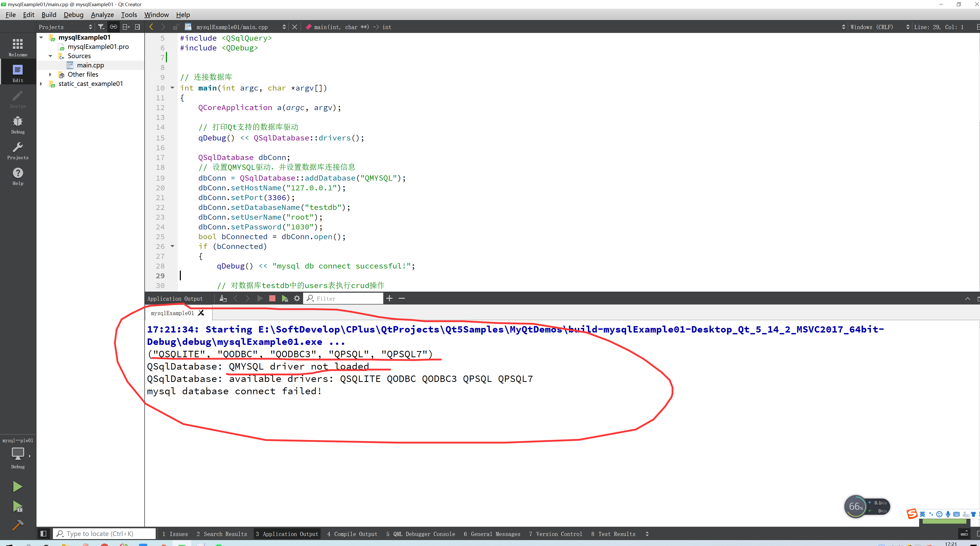Click filter tree icon in Projects pane
Screen dimensions: 980x546
click(101, 27)
